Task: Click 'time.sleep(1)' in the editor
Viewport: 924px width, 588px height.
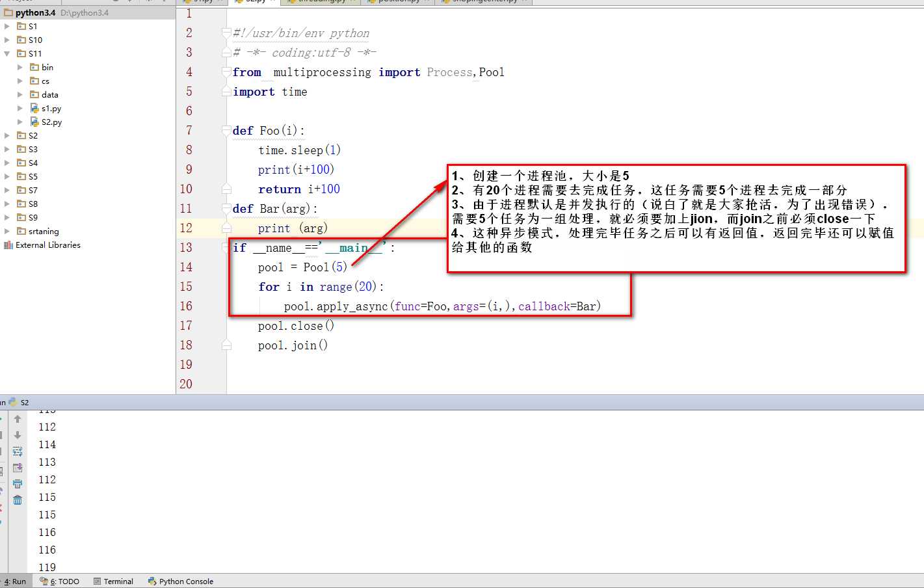Action: [299, 150]
